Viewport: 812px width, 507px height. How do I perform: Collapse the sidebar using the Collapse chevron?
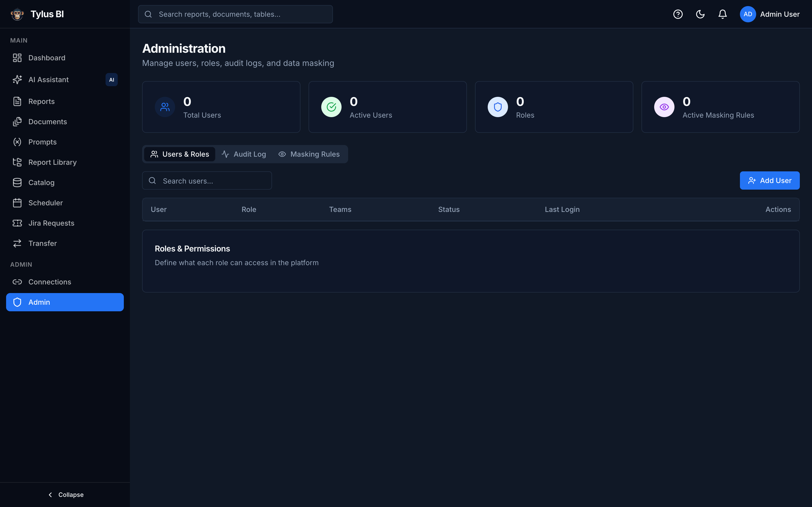click(x=65, y=495)
